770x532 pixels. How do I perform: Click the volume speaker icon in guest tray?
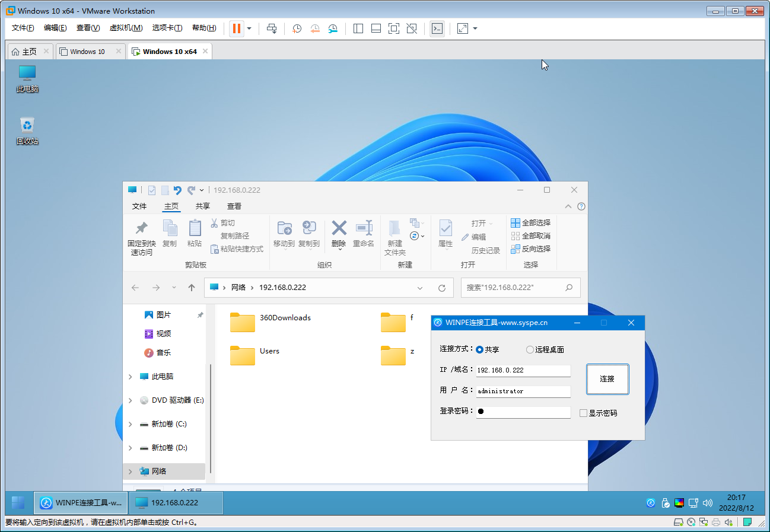tap(707, 503)
